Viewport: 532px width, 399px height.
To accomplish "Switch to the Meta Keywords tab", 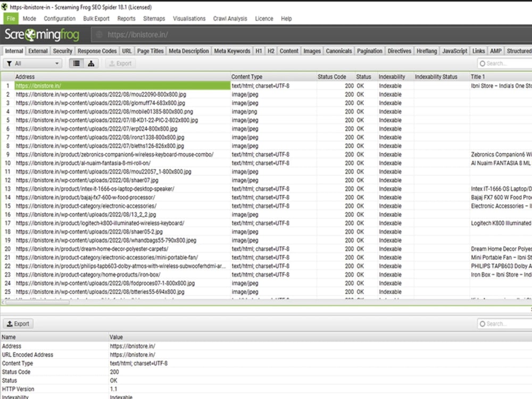I will (x=232, y=51).
